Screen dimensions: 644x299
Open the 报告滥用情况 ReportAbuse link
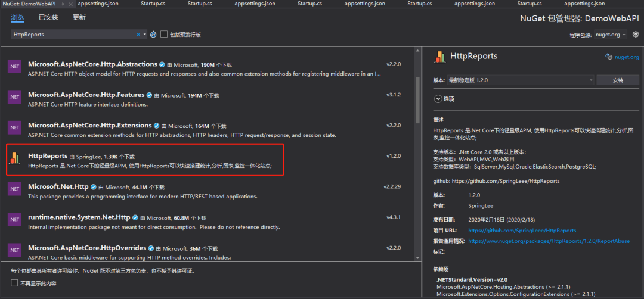549,241
